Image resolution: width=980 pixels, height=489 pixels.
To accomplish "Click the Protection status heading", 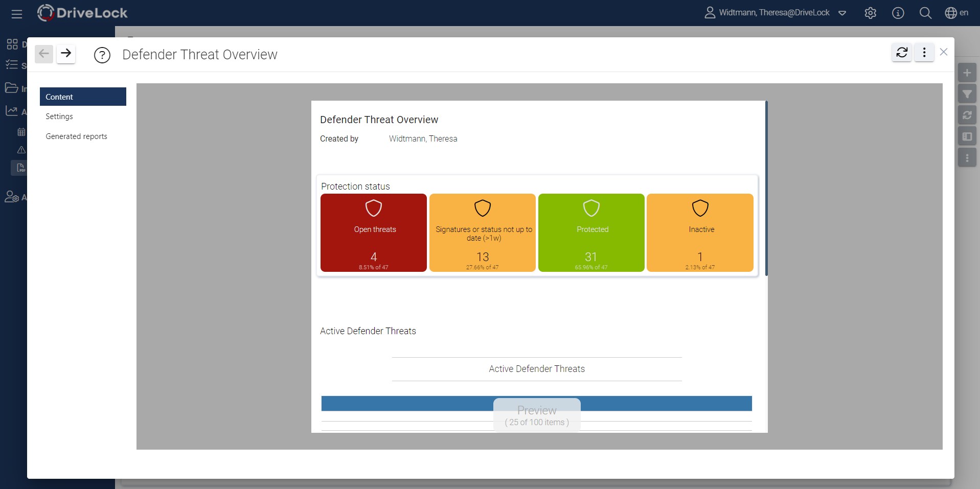I will tap(355, 187).
